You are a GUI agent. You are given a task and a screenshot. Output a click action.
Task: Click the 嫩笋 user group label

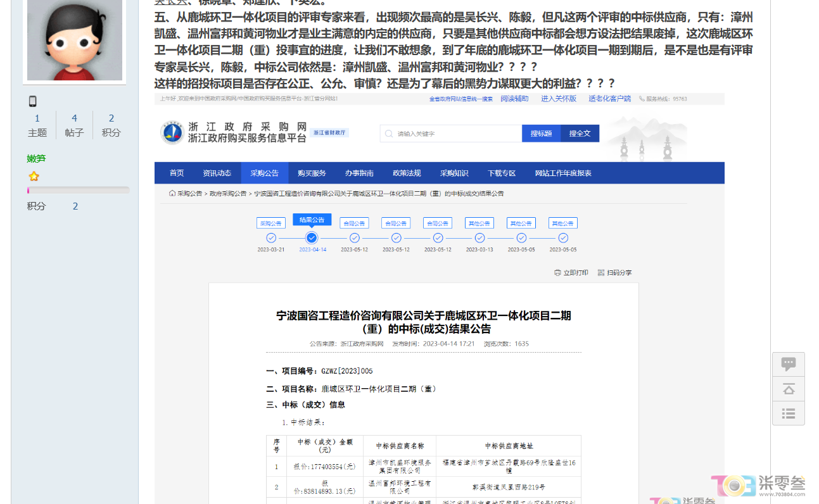pos(36,158)
